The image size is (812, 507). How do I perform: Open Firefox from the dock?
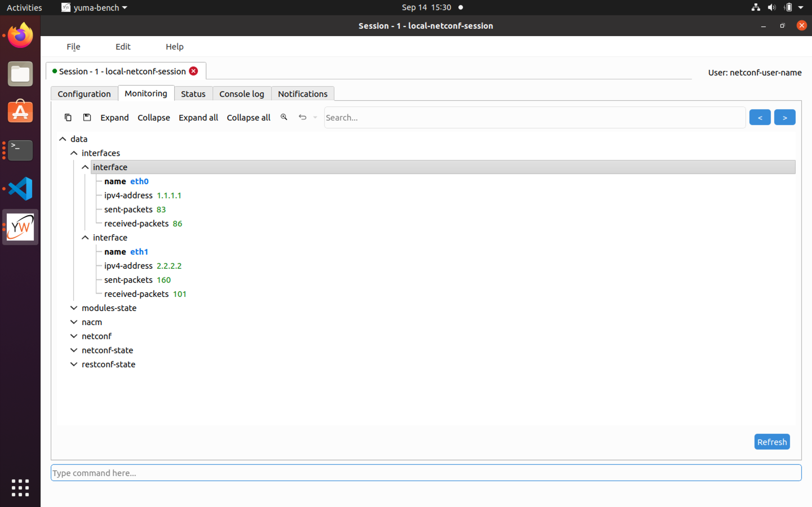click(x=20, y=35)
